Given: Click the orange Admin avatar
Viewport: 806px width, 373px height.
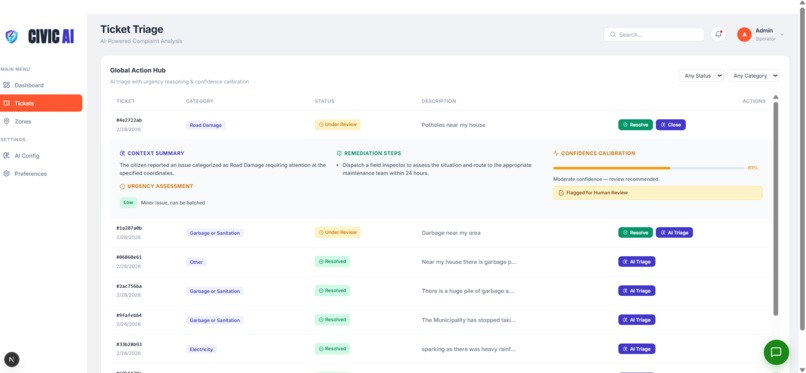Looking at the screenshot, I should click(744, 34).
